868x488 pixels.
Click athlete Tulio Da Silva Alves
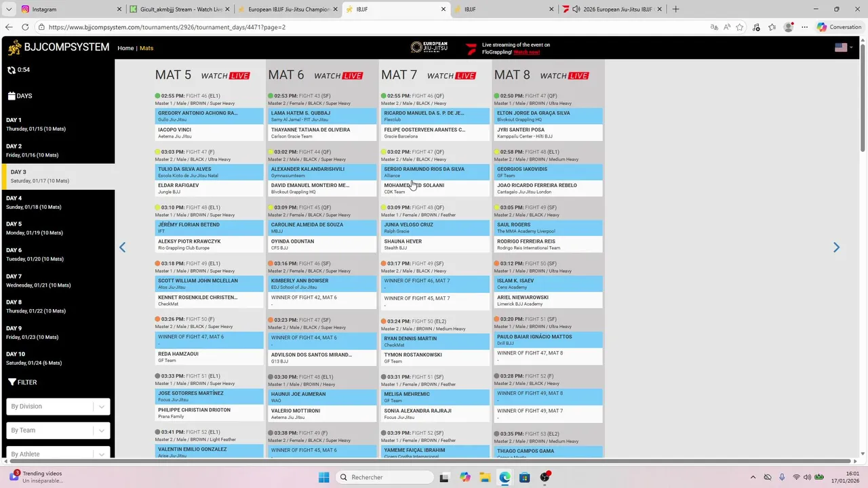(x=184, y=169)
